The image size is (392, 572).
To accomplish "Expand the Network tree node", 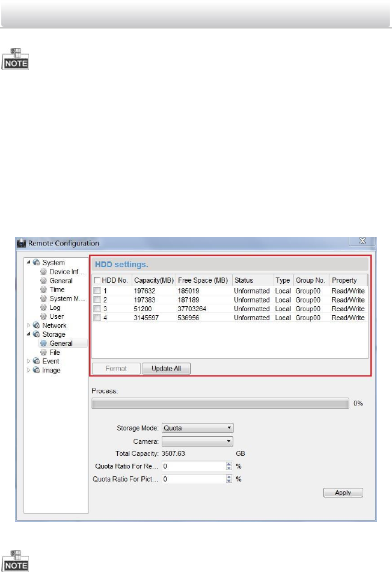I will [28, 325].
